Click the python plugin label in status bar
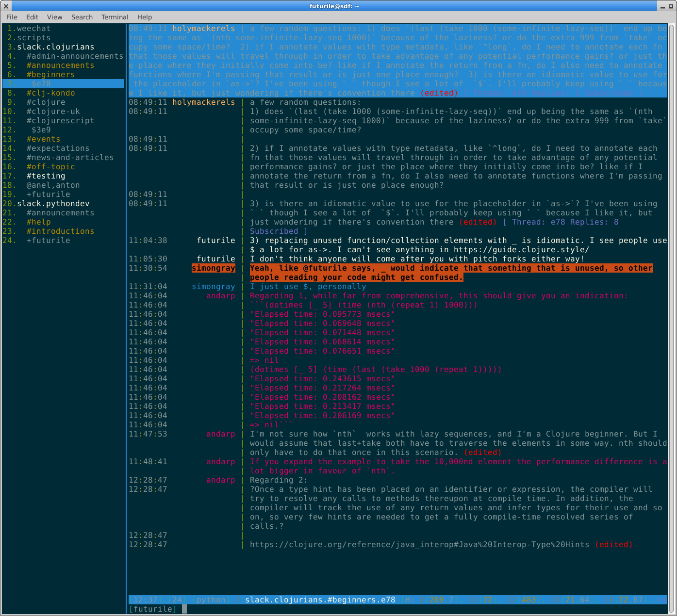 point(211,600)
